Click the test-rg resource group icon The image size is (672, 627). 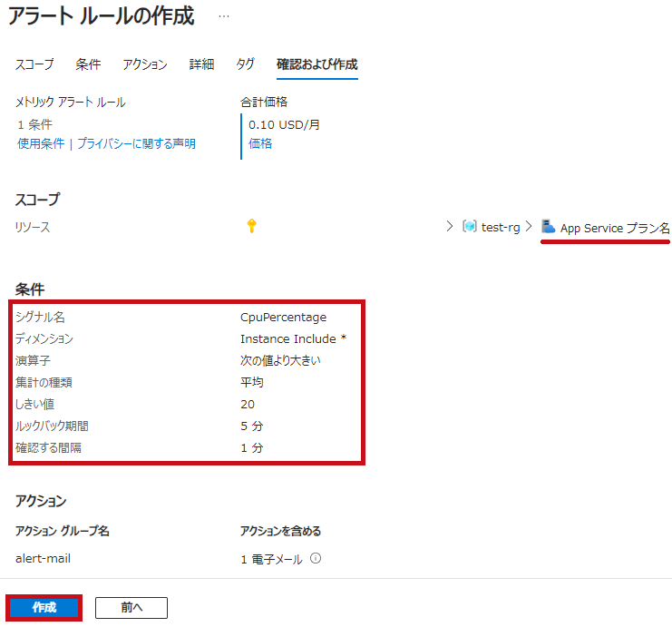pyautogui.click(x=469, y=226)
